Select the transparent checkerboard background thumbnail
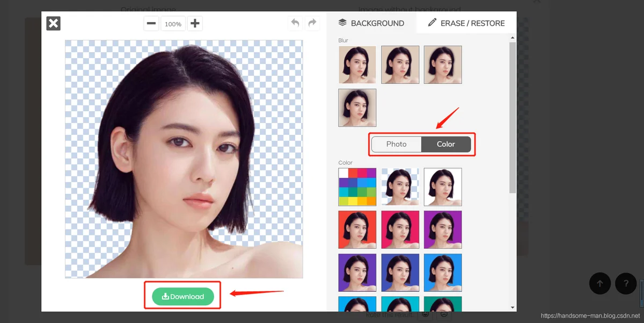This screenshot has width=644, height=323. pos(400,187)
